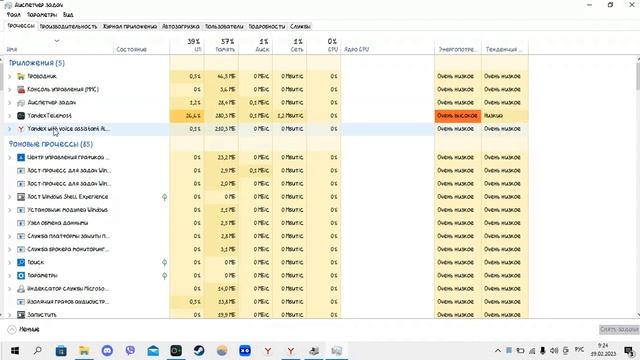Click the YandexTelemost app icon
The width and height of the screenshot is (640, 360).
pos(21,116)
